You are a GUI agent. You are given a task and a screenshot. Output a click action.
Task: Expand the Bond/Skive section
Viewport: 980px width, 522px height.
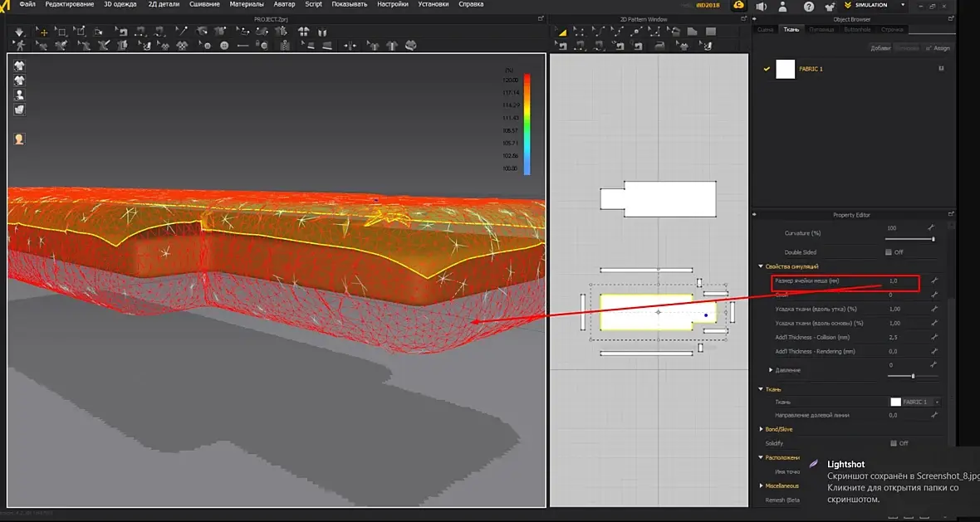762,429
